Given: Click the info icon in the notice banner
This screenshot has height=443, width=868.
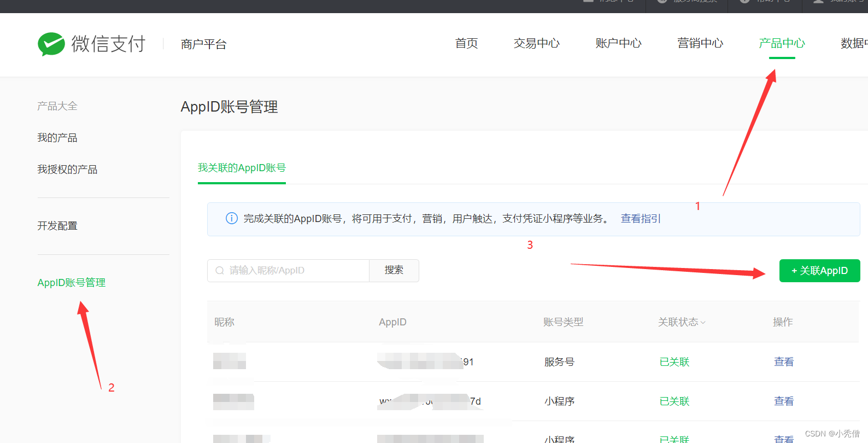Looking at the screenshot, I should (x=232, y=218).
